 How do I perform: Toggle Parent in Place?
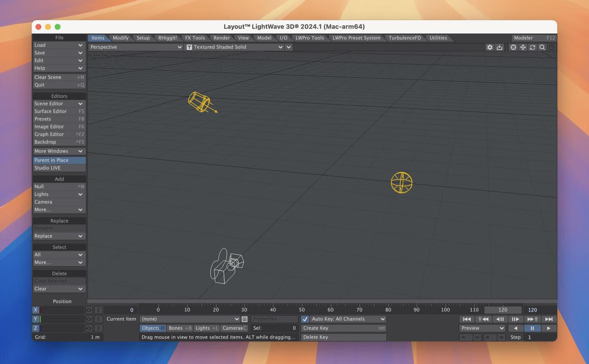click(x=59, y=160)
